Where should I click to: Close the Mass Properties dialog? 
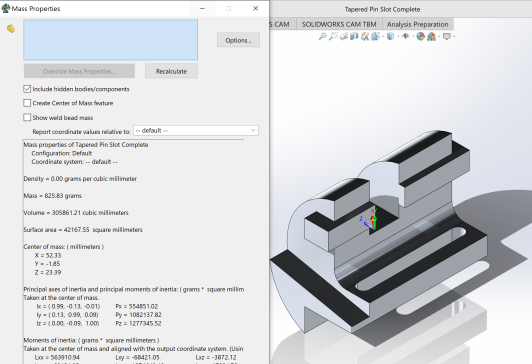(x=255, y=8)
